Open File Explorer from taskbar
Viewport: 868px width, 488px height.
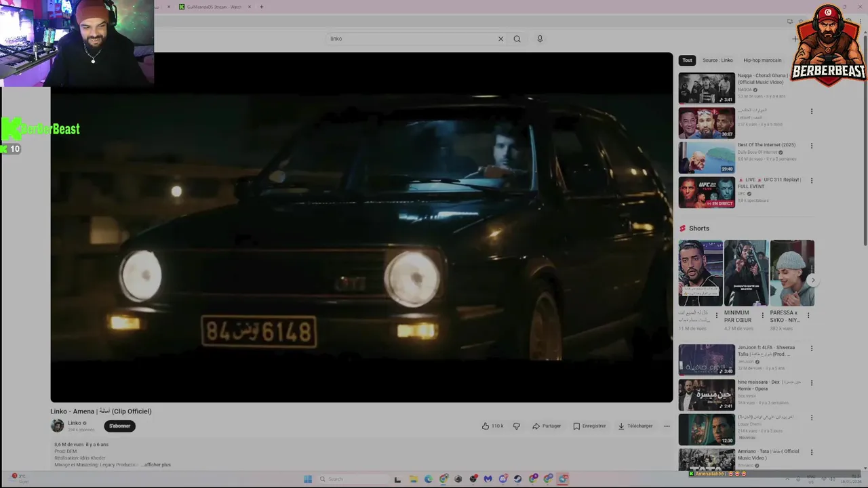tap(413, 479)
